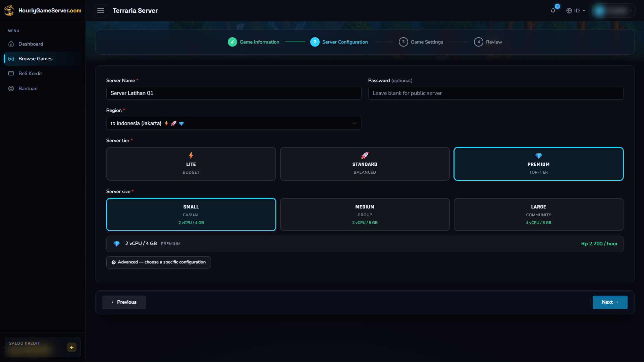Click the Rp 2.200 / hour price
The height and width of the screenshot is (362, 644).
point(599,244)
